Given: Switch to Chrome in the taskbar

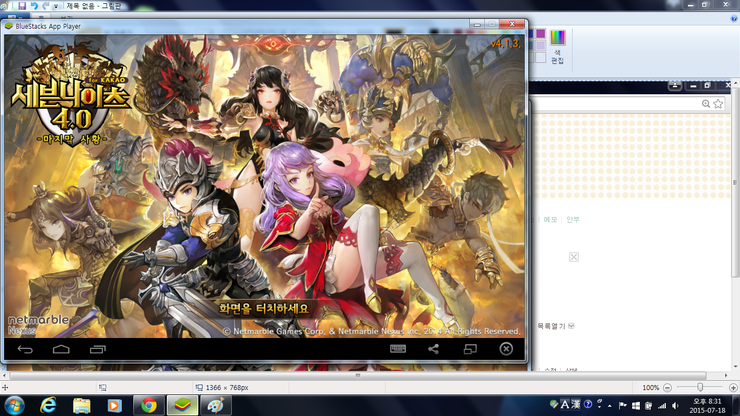Looking at the screenshot, I should pos(149,406).
